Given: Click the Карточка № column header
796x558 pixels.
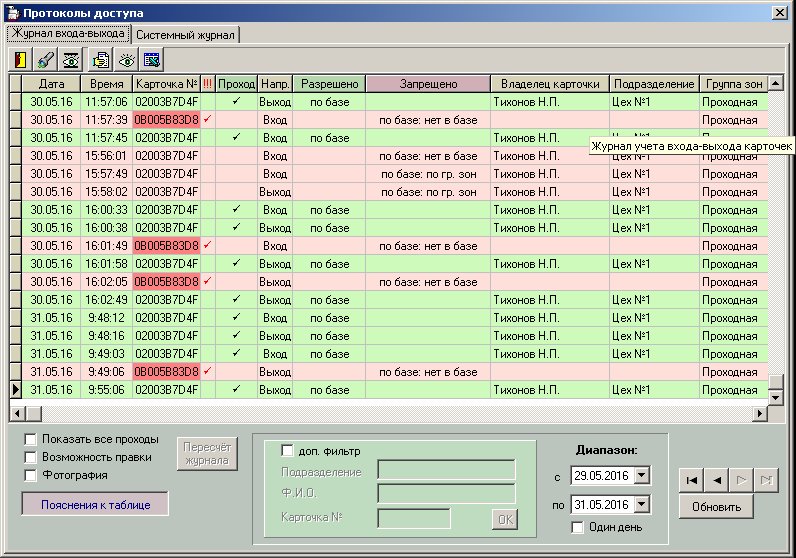Looking at the screenshot, I should [x=167, y=84].
